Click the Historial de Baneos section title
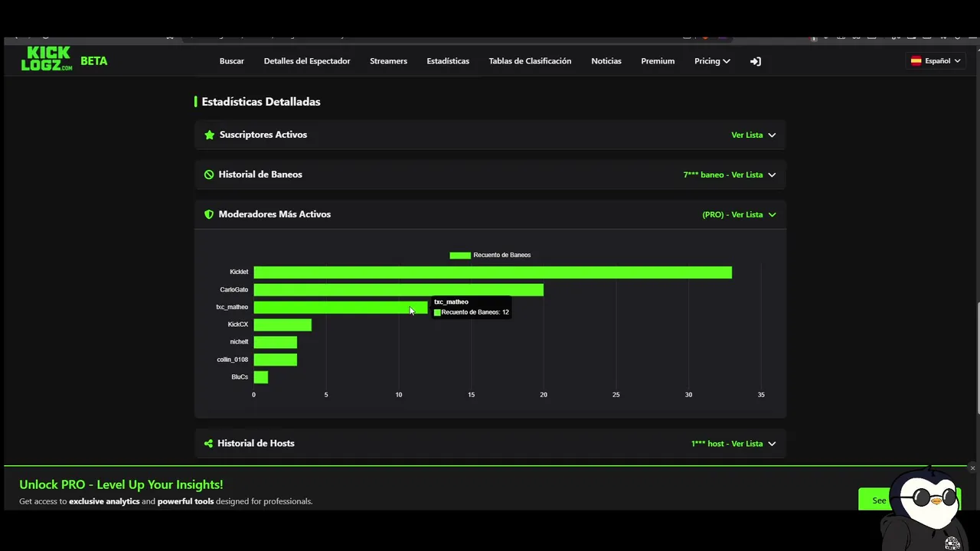The height and width of the screenshot is (551, 980). click(260, 174)
